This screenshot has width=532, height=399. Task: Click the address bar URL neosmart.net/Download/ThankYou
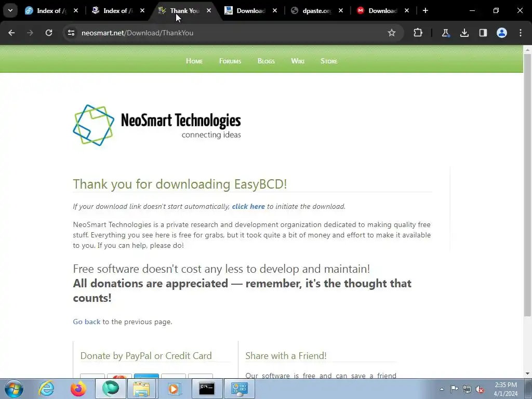(137, 33)
